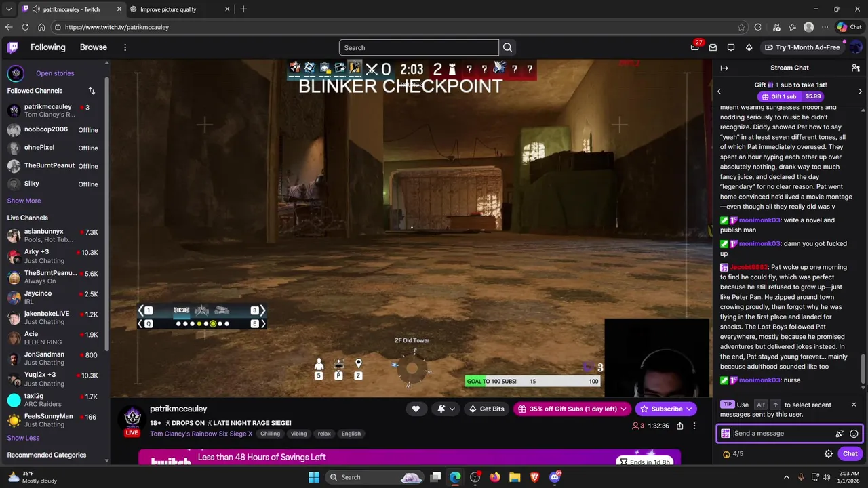Open the browser tab list dropdown
The width and height of the screenshot is (868, 488).
point(9,9)
